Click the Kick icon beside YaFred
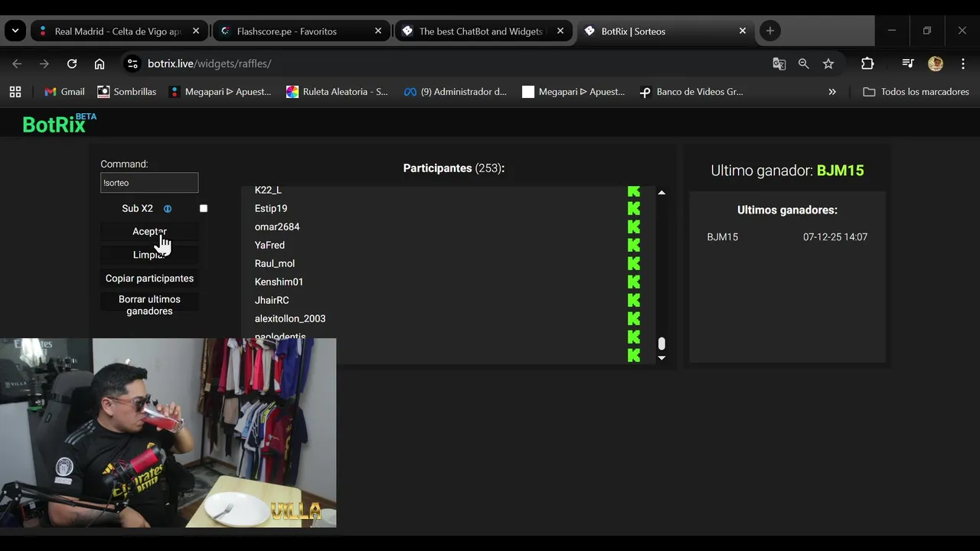Viewport: 980px width, 551px height. point(634,245)
